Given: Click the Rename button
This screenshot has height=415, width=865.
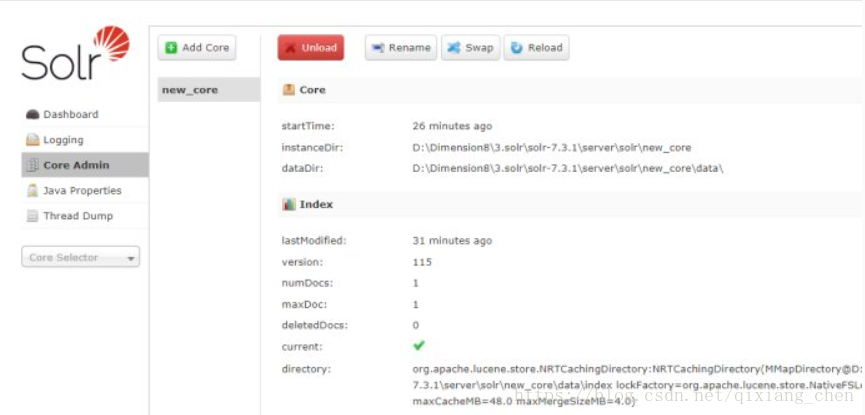Looking at the screenshot, I should pos(401,48).
